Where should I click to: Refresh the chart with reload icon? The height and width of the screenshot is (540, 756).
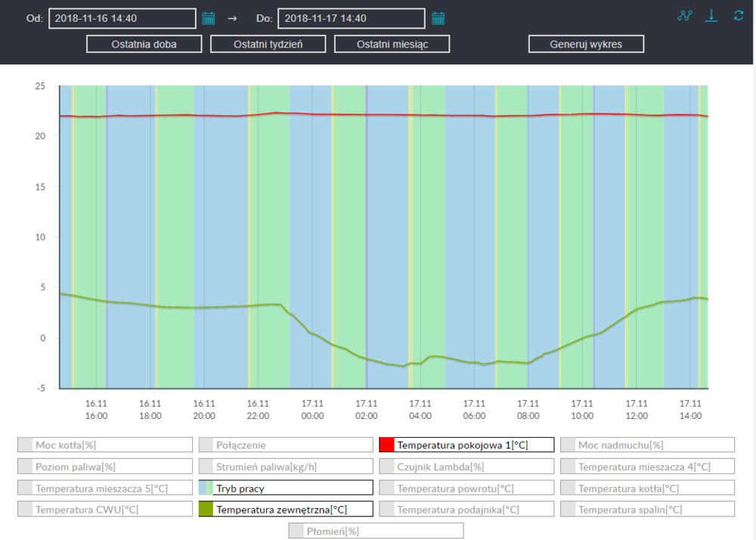pos(739,16)
